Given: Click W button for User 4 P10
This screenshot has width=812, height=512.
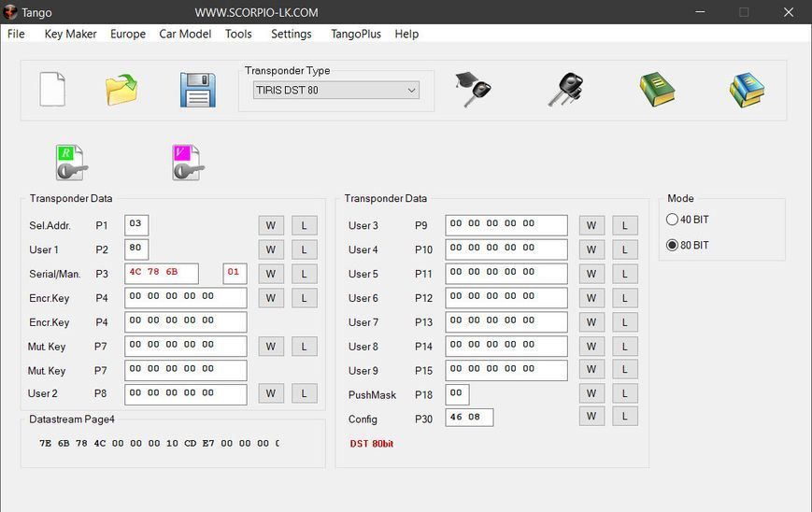Looking at the screenshot, I should tap(591, 249).
